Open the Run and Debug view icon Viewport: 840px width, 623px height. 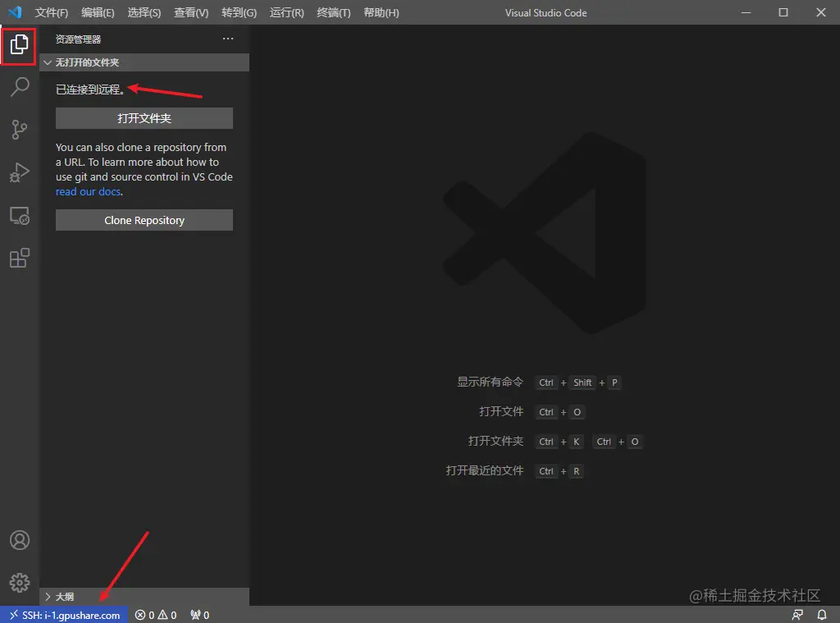pos(20,172)
